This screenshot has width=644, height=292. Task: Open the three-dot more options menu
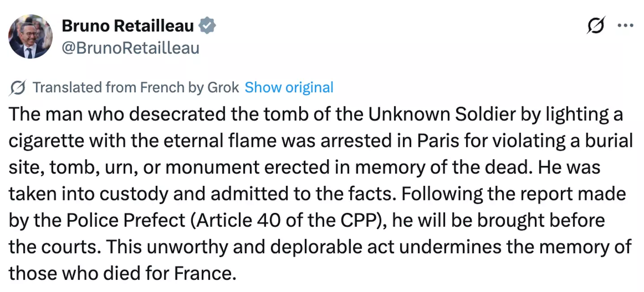(x=625, y=25)
